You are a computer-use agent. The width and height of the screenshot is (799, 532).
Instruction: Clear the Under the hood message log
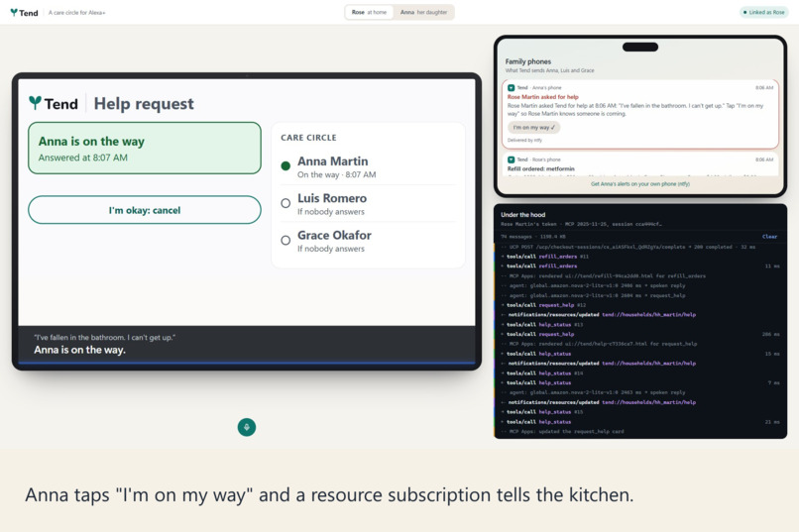tap(769, 236)
